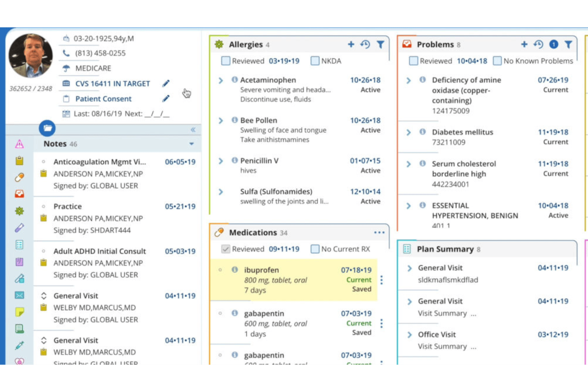Click the green document sidebar icon

(19, 328)
